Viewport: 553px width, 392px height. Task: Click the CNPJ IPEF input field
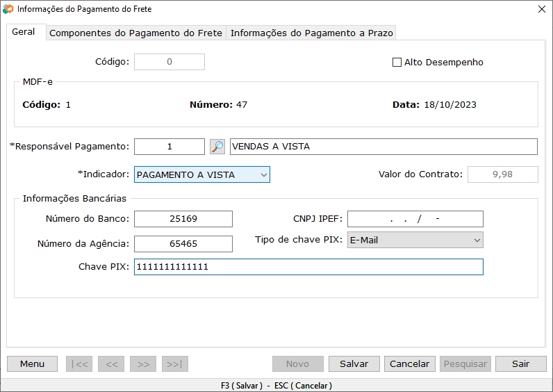415,219
